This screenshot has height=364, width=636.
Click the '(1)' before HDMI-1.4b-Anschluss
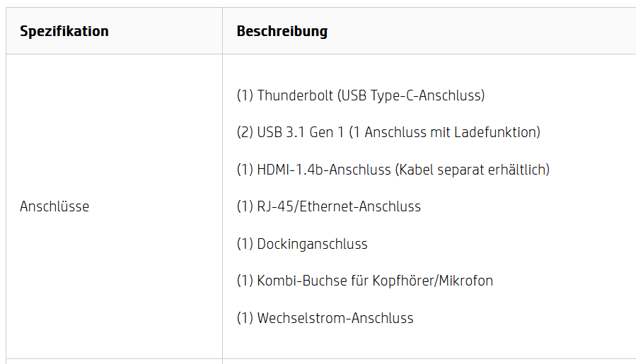coord(245,170)
